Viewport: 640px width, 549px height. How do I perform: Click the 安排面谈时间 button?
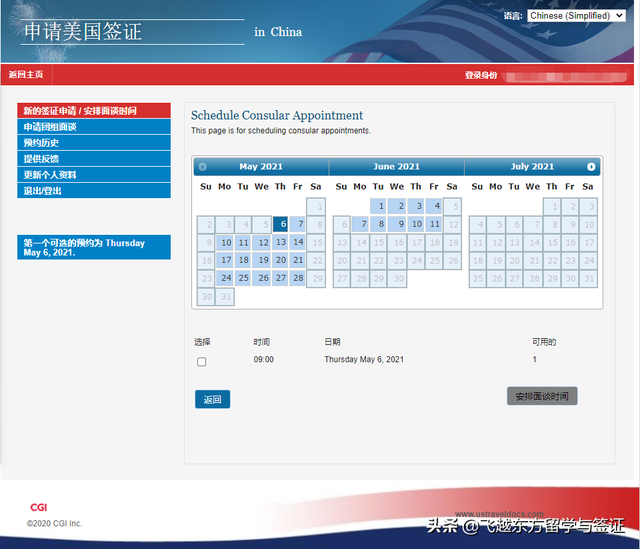click(542, 396)
